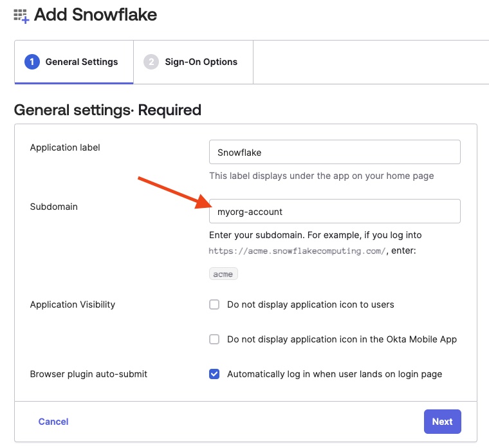Click the https://acme.snowflakecomputing.com/ example URL

coord(297,251)
